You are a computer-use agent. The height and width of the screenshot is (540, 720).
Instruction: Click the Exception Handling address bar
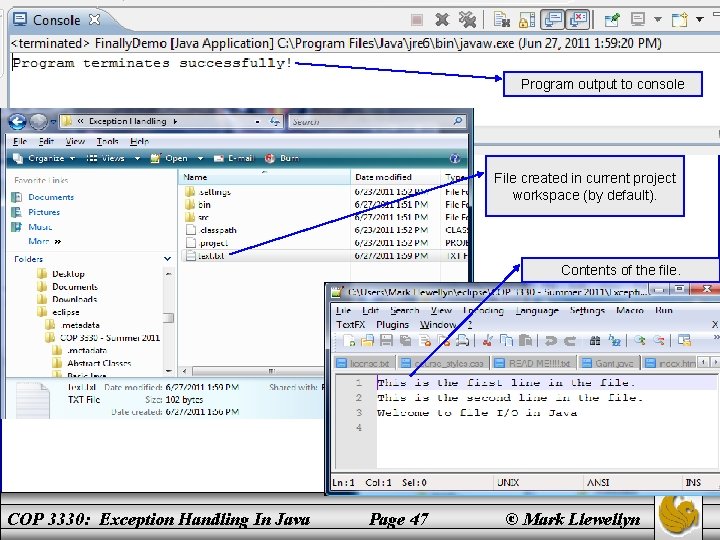pyautogui.click(x=159, y=121)
